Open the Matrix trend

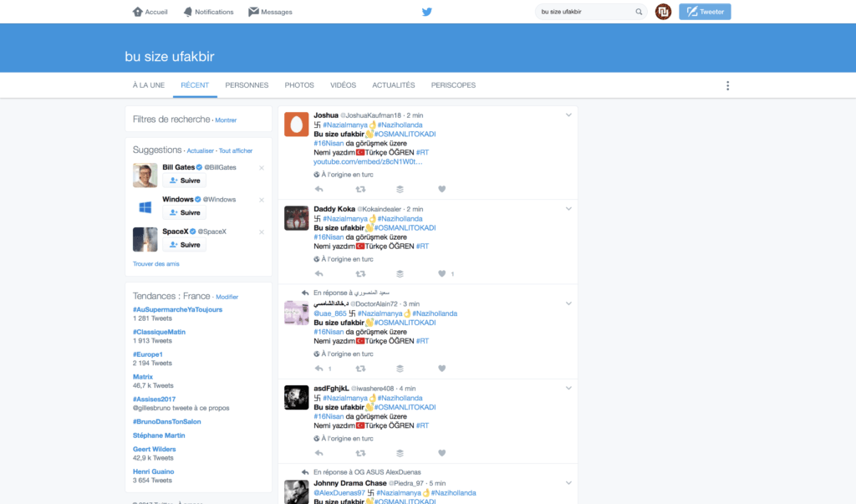pyautogui.click(x=142, y=377)
